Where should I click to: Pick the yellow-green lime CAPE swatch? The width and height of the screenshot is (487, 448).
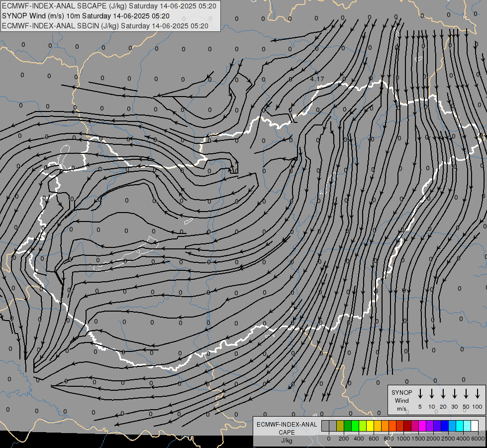[363, 426]
